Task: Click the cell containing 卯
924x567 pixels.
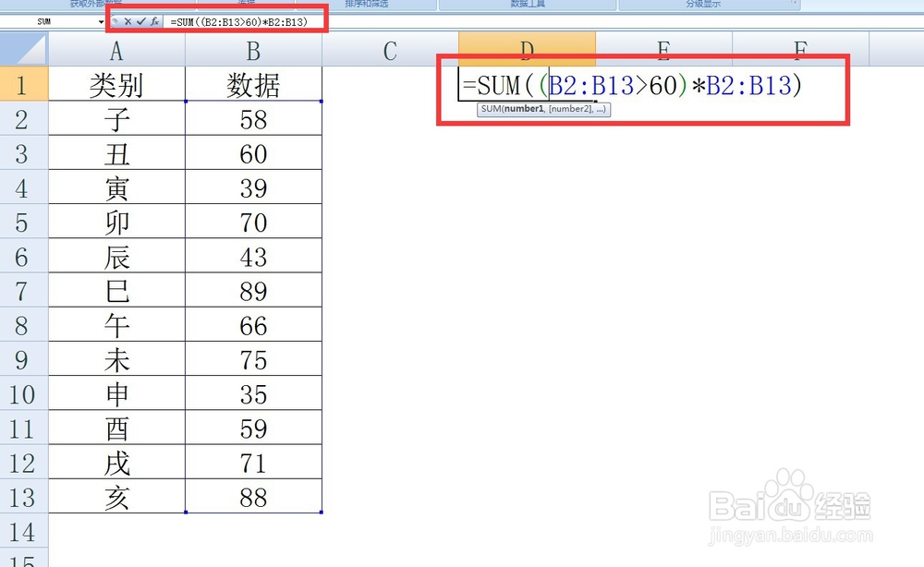Action: (116, 222)
